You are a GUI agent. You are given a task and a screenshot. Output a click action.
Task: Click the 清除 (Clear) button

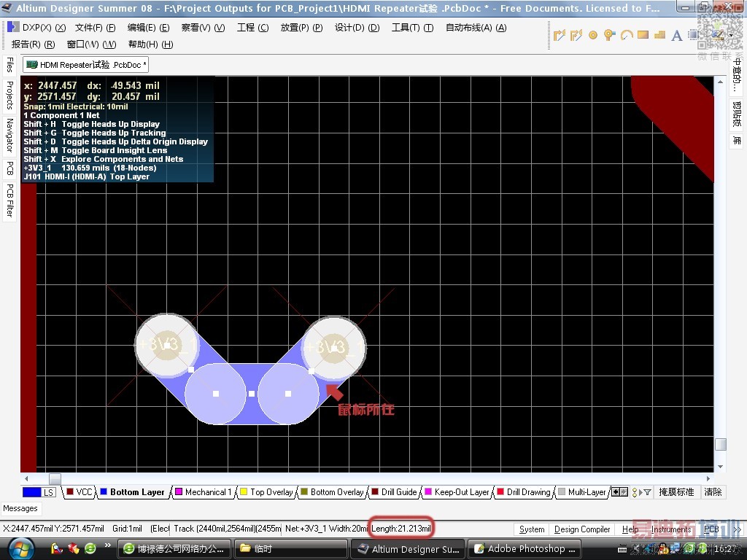pos(713,492)
